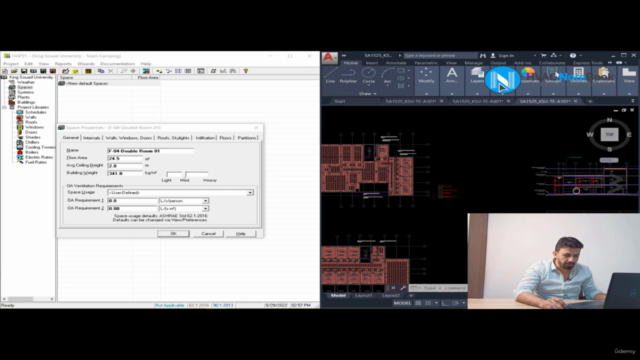This screenshot has height=360, width=640.
Task: Click the Schedules library icon
Action: tap(20, 112)
